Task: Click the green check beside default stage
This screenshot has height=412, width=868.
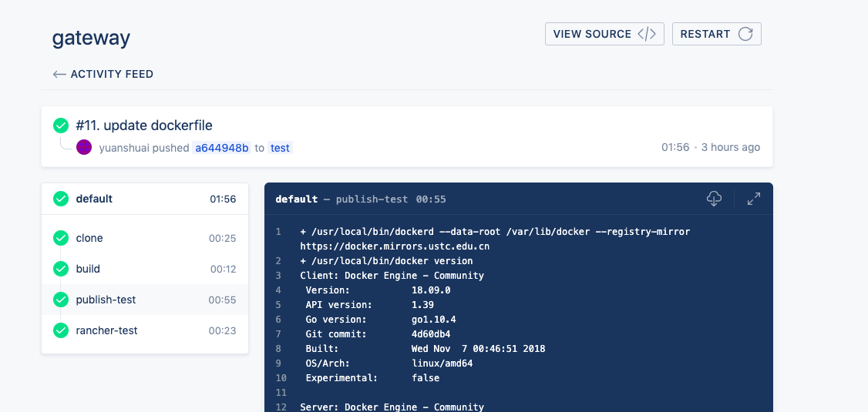Action: tap(61, 199)
